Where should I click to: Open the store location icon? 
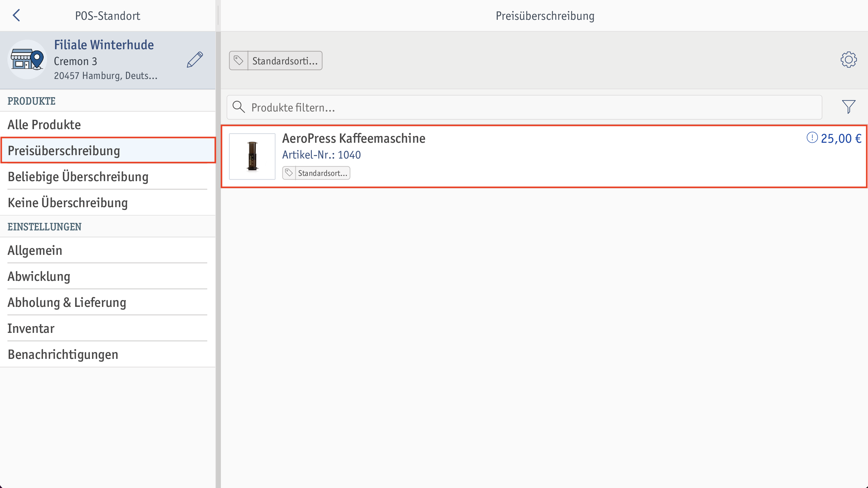click(27, 60)
